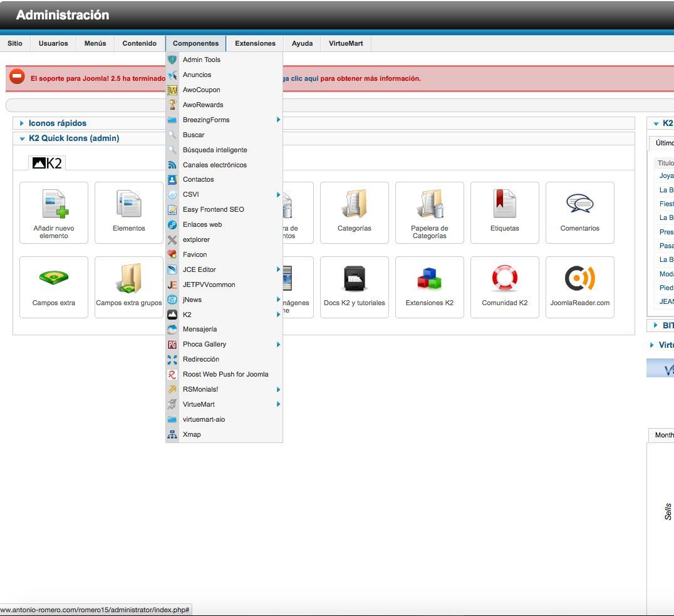Viewport: 674px width, 616px height.
Task: Open Extensiones K2 cubes icon
Action: coord(430,288)
